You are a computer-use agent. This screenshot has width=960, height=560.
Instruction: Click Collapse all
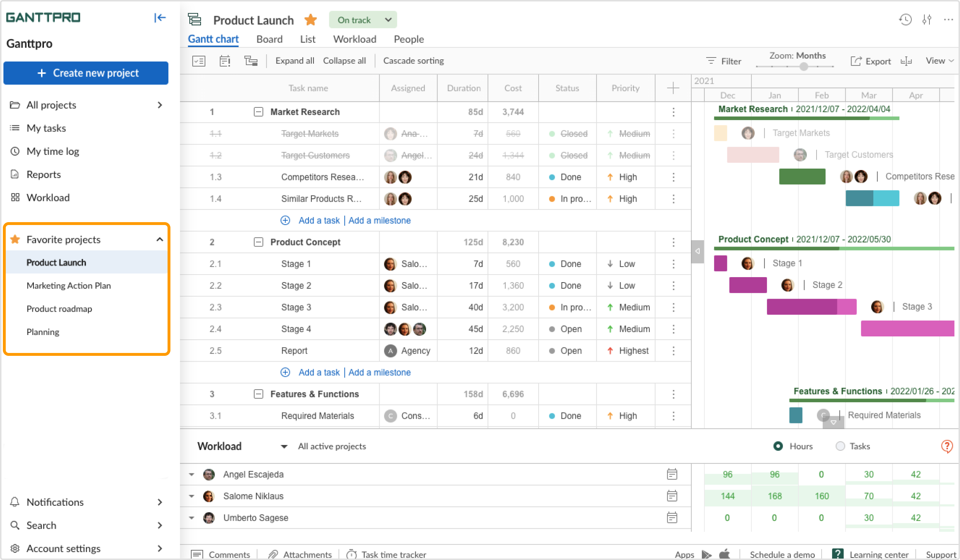coord(344,61)
